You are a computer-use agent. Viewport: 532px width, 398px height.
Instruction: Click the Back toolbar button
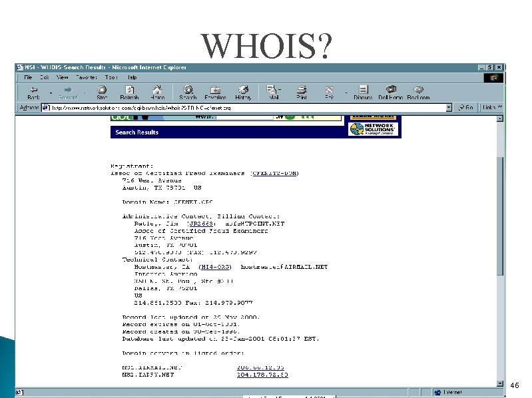tap(33, 93)
